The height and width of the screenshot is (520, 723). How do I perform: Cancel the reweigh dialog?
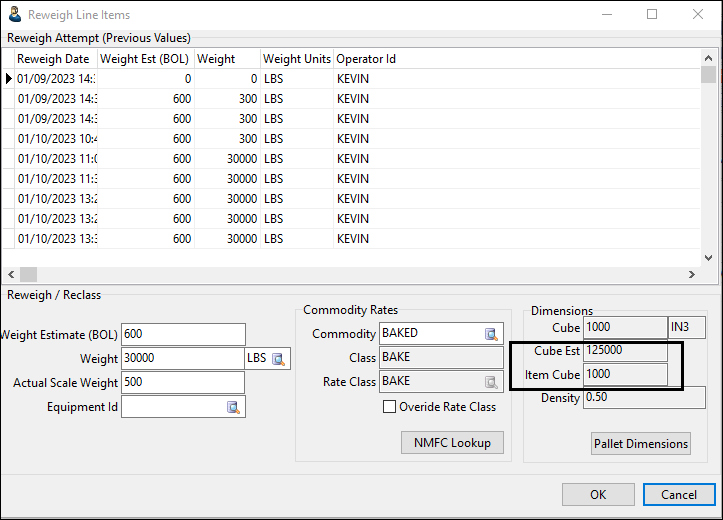[x=678, y=494]
